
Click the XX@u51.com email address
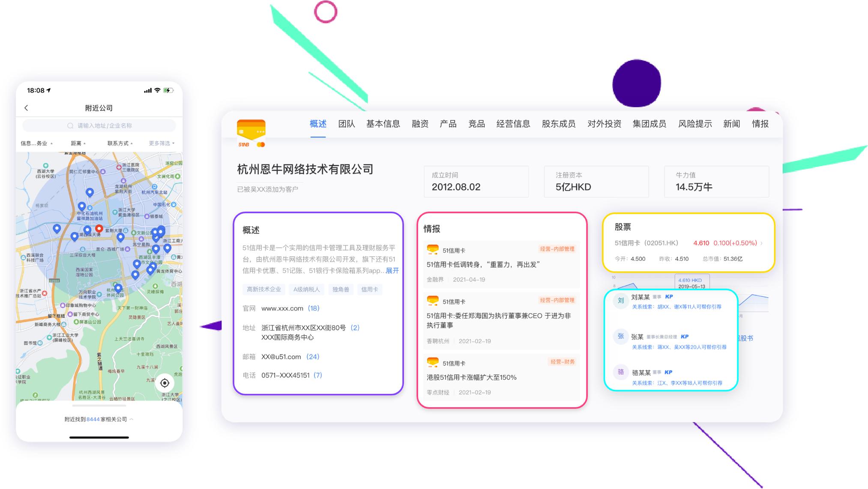coord(281,357)
